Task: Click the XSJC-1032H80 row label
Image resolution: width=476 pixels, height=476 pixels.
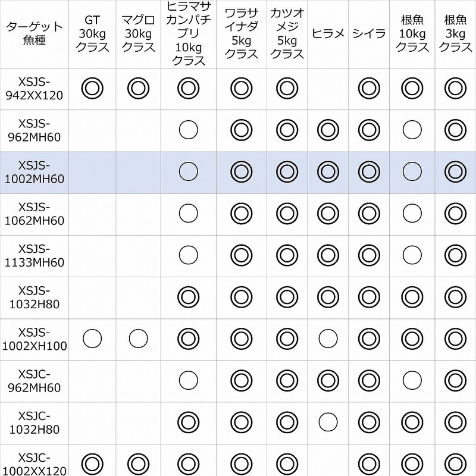Action: pyautogui.click(x=34, y=421)
